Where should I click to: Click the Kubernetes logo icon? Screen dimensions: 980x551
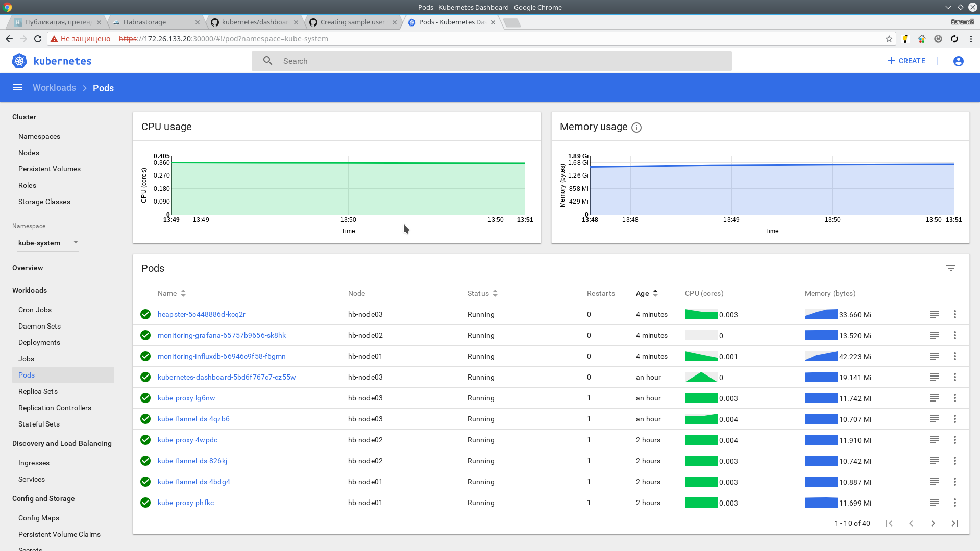point(19,61)
